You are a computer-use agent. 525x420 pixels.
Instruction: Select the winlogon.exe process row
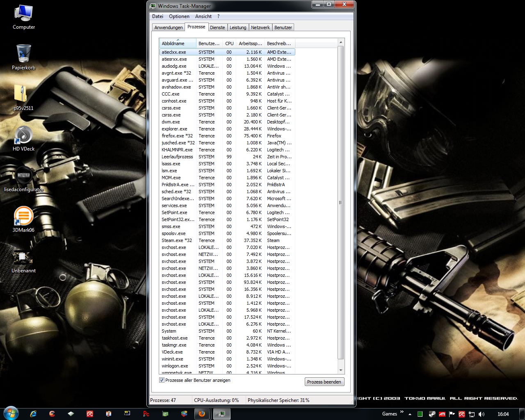227,366
